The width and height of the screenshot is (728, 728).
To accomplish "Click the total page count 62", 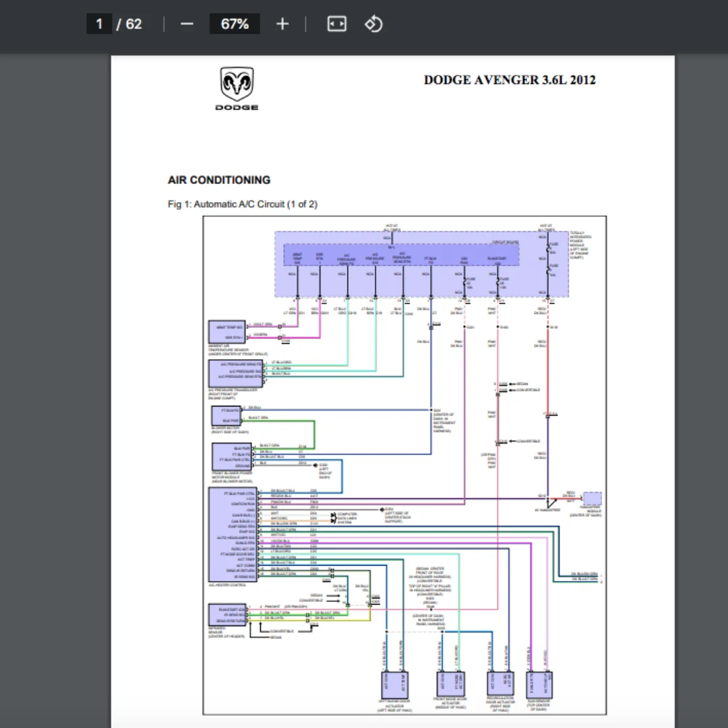I will 133,24.
